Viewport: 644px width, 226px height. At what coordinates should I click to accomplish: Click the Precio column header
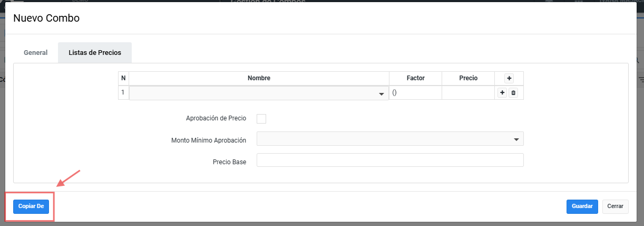pos(468,78)
